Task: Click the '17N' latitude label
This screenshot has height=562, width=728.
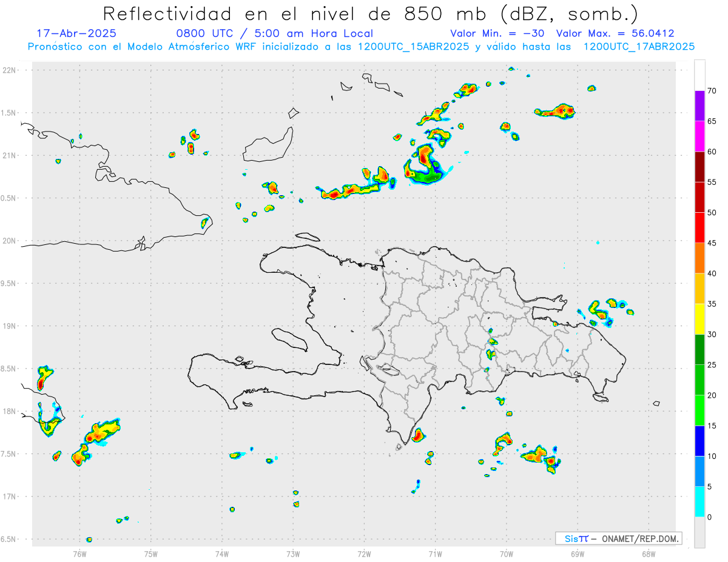Action: click(x=10, y=497)
